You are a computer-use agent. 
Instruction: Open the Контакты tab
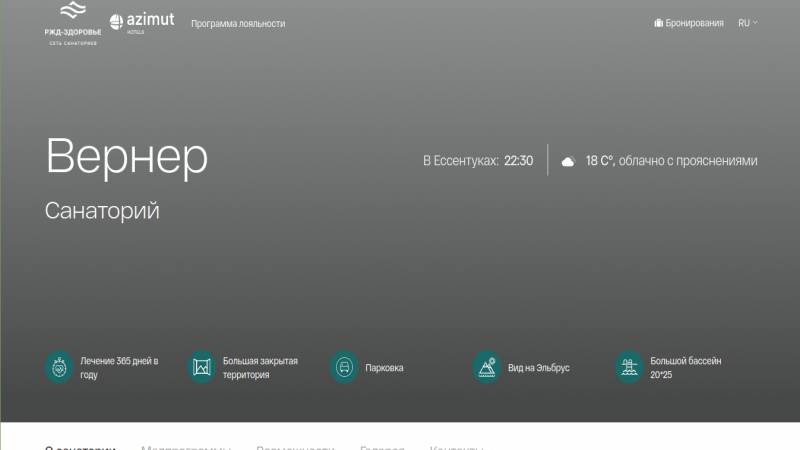[x=457, y=446]
